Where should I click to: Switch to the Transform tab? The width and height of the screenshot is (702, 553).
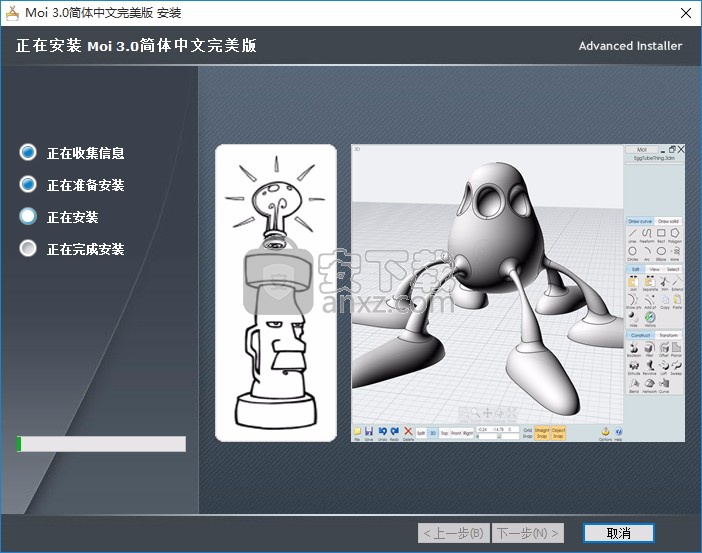tap(668, 335)
